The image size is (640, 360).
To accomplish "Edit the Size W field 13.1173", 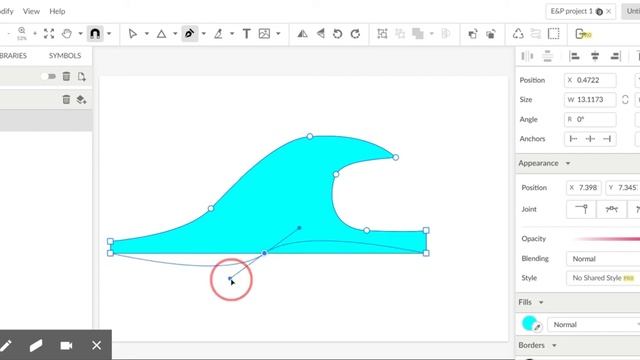I will tap(590, 100).
